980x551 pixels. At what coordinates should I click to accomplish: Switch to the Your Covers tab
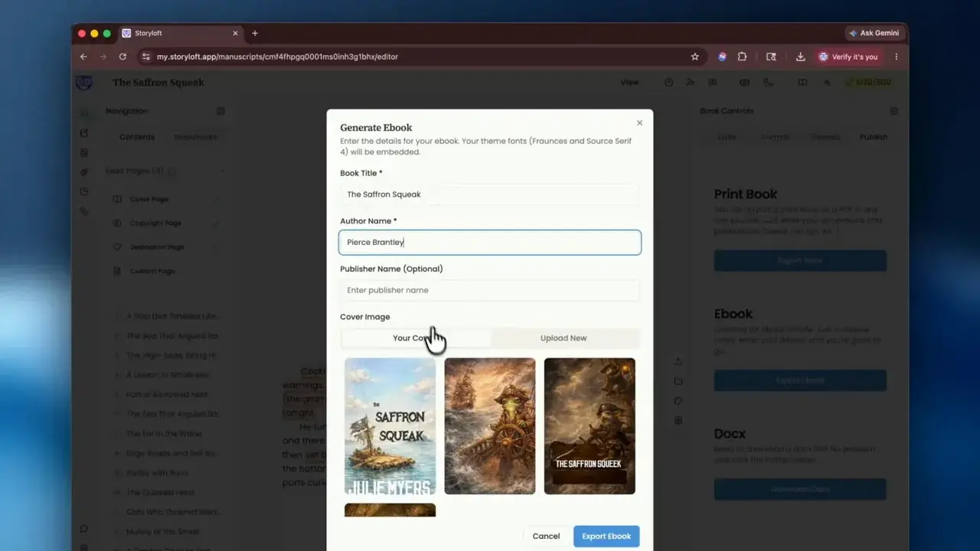coord(416,337)
